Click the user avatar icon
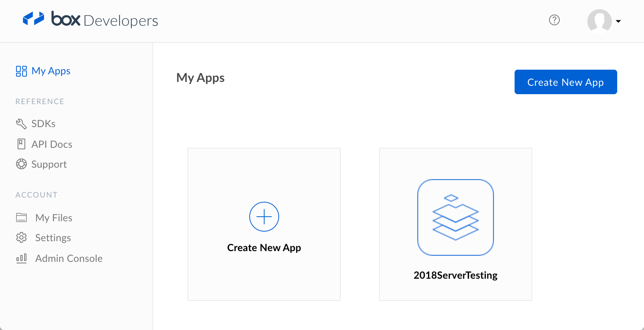The image size is (644, 330). point(599,21)
